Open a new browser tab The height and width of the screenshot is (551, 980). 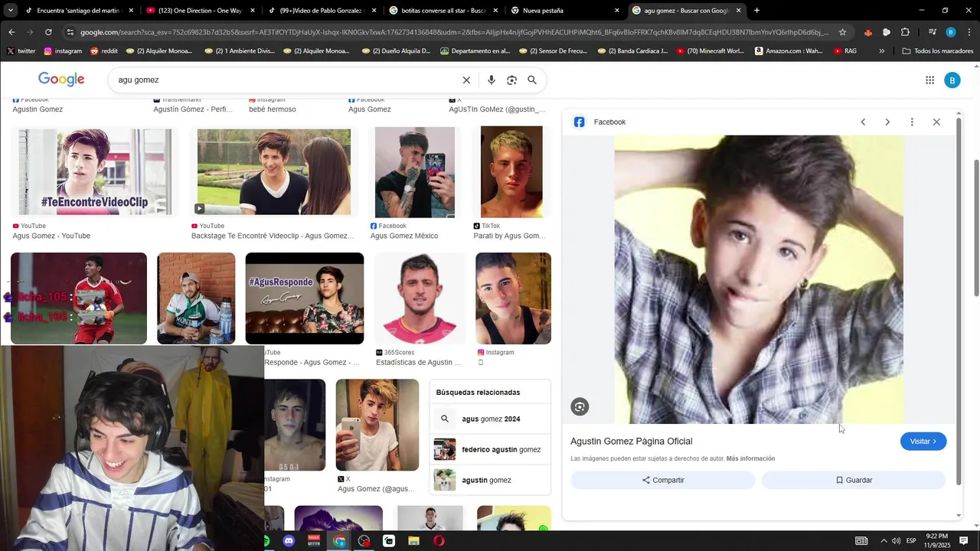point(756,11)
